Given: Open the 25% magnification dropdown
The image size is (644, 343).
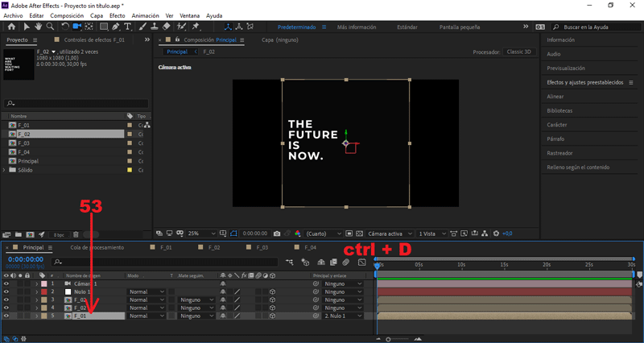Looking at the screenshot, I should pos(200,233).
